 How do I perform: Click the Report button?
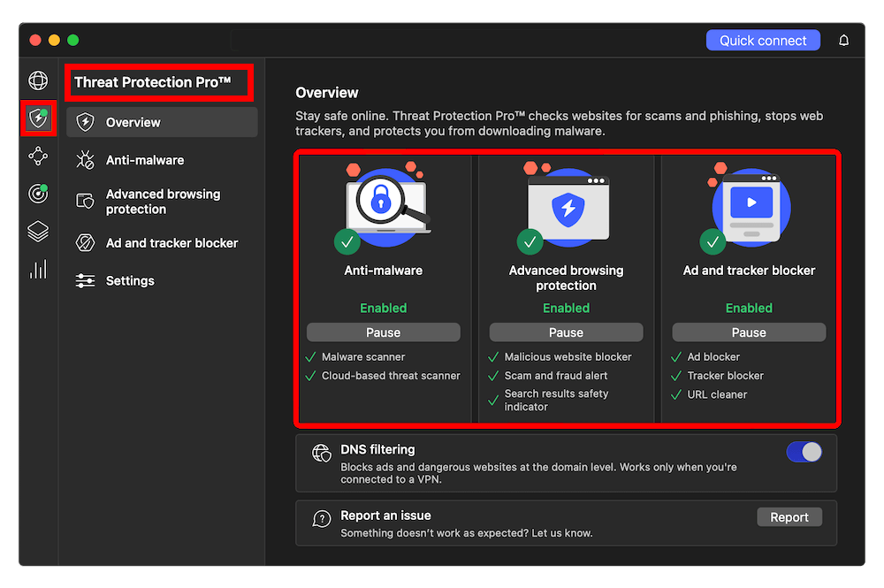click(789, 517)
